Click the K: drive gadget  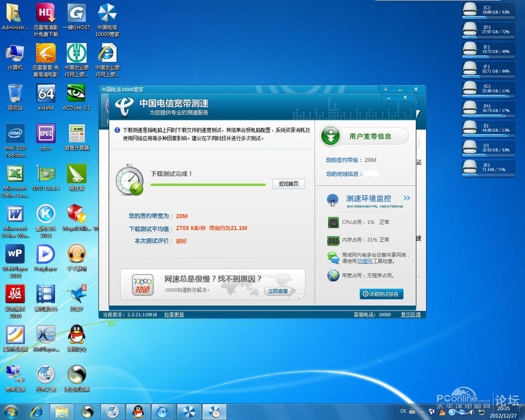coord(489,168)
